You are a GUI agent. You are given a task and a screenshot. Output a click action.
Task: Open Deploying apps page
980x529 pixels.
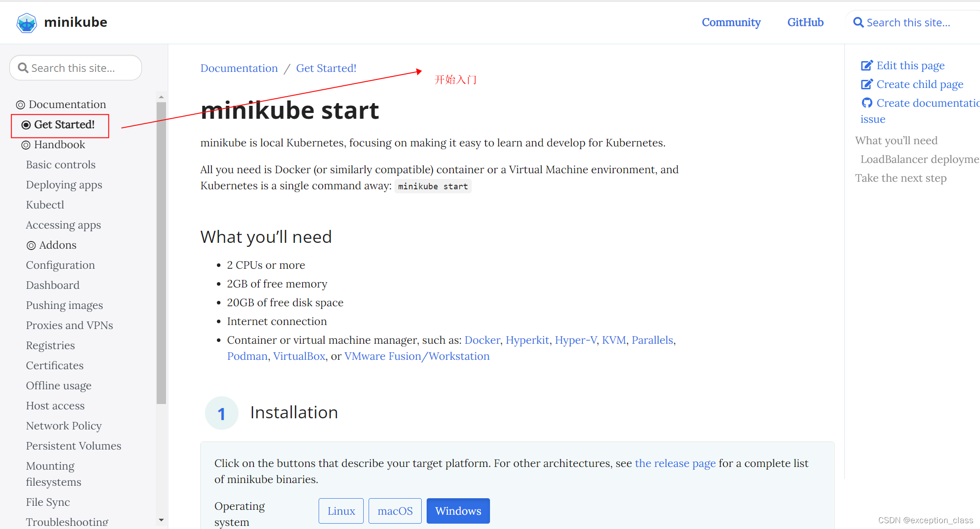point(64,185)
